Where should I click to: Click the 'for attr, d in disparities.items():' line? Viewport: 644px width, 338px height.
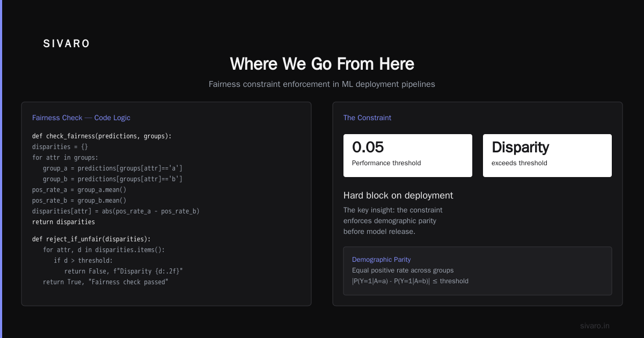[104, 250]
